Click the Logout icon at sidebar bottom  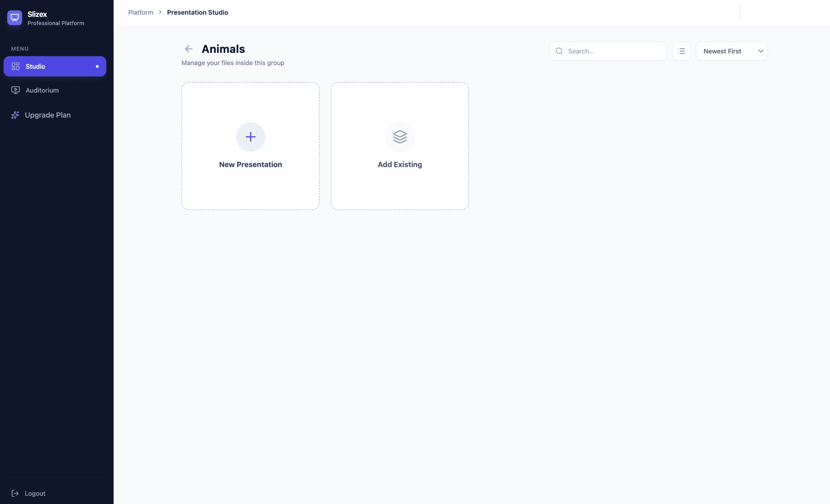(x=15, y=493)
